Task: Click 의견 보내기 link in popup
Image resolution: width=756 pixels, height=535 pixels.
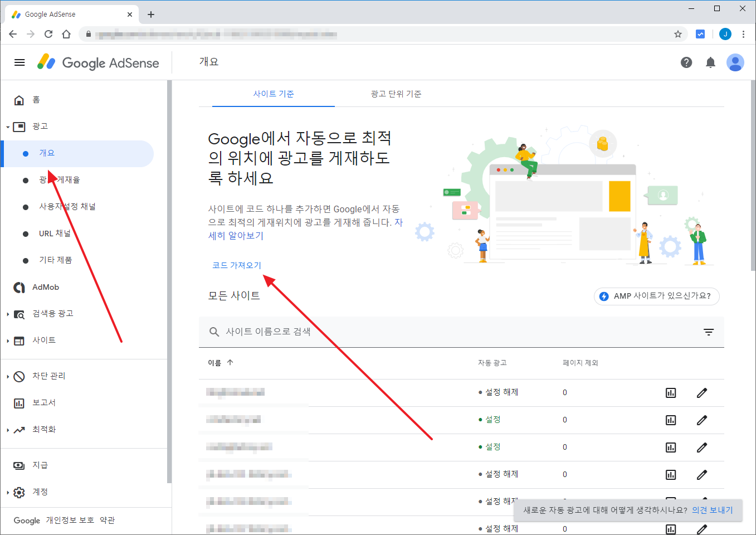Action: [x=713, y=510]
